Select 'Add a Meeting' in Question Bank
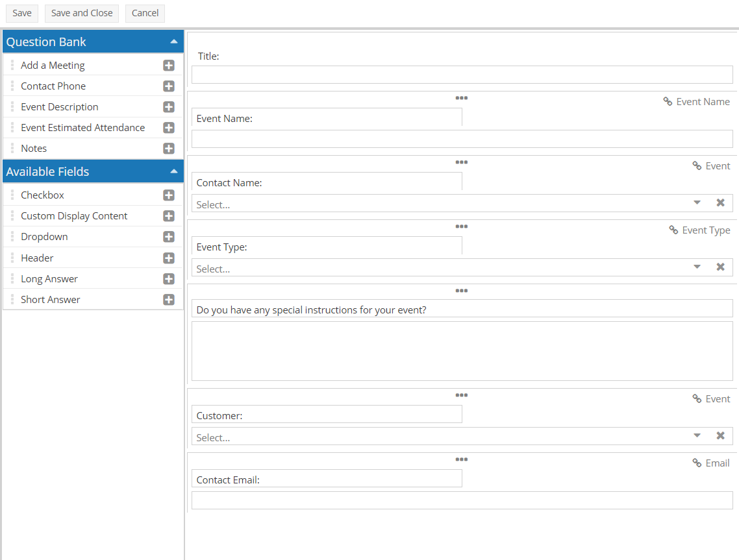The height and width of the screenshot is (560, 739). 53,66
